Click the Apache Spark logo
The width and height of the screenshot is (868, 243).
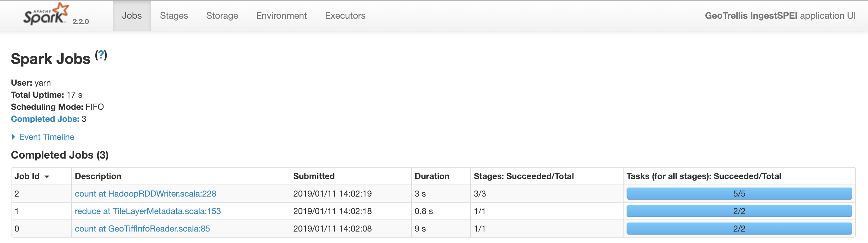(x=46, y=15)
